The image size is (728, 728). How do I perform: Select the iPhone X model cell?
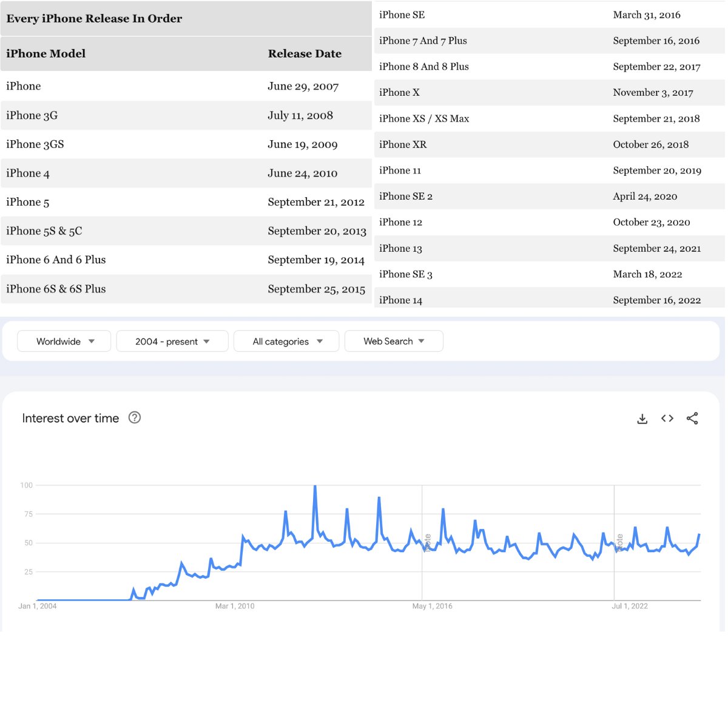[399, 92]
